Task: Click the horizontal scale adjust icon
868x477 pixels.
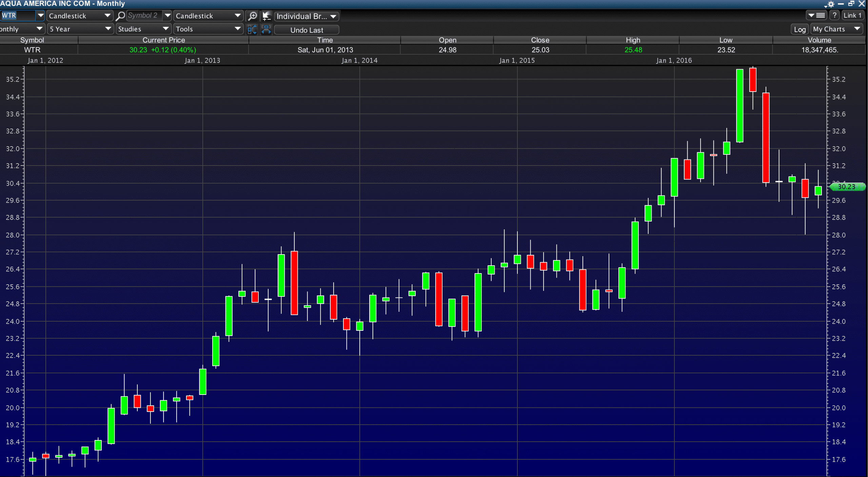Action: click(x=266, y=30)
